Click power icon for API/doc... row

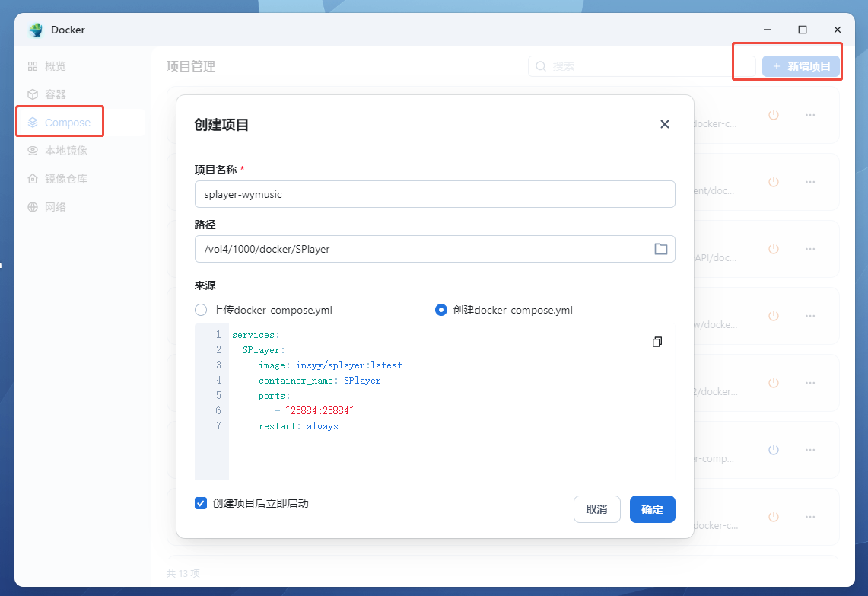(x=774, y=249)
